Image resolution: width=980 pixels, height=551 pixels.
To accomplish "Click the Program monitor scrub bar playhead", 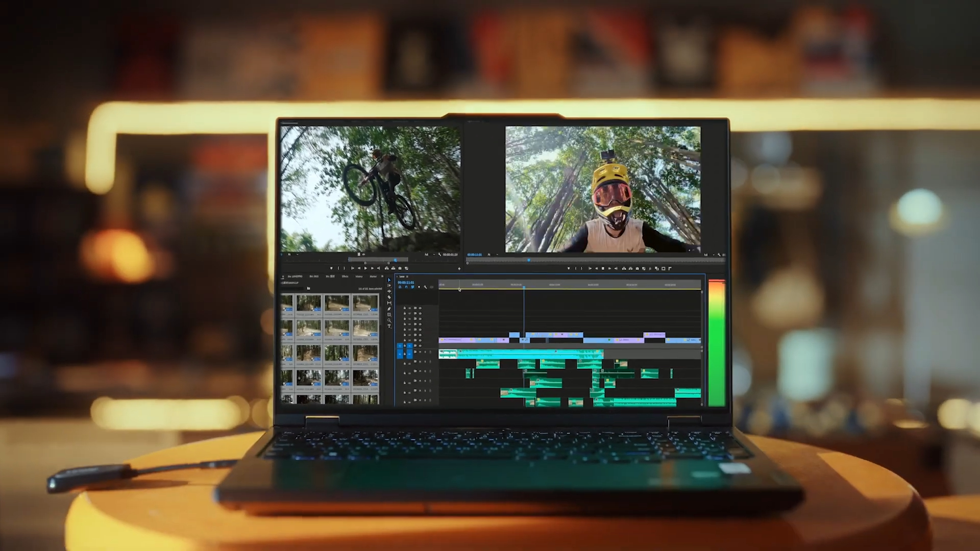I will tap(529, 260).
